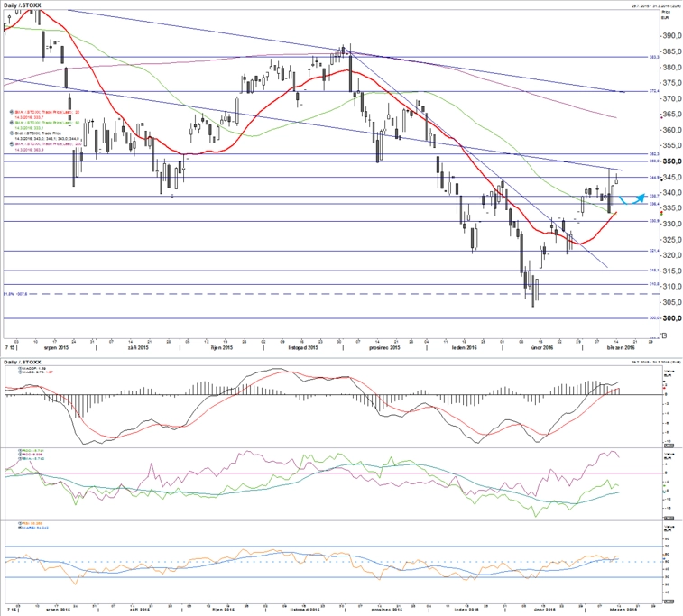Click the listopad 2015 label on the time axis
The height and width of the screenshot is (616, 683).
coord(303,348)
